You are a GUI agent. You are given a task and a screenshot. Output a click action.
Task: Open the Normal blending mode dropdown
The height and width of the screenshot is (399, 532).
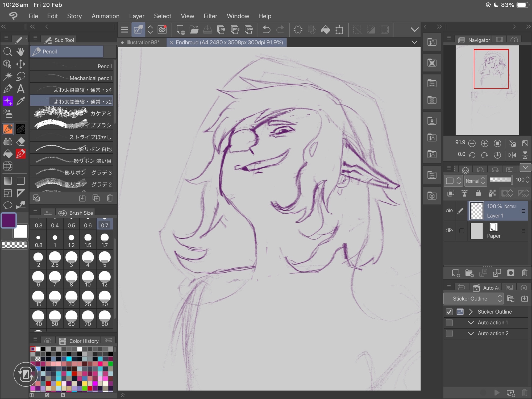pyautogui.click(x=476, y=181)
